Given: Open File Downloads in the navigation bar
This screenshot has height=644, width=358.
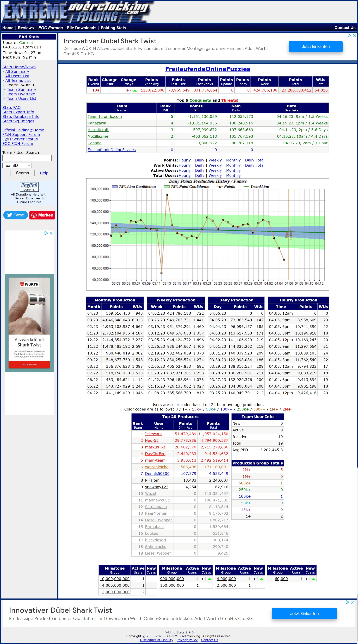Looking at the screenshot, I should (x=82, y=28).
